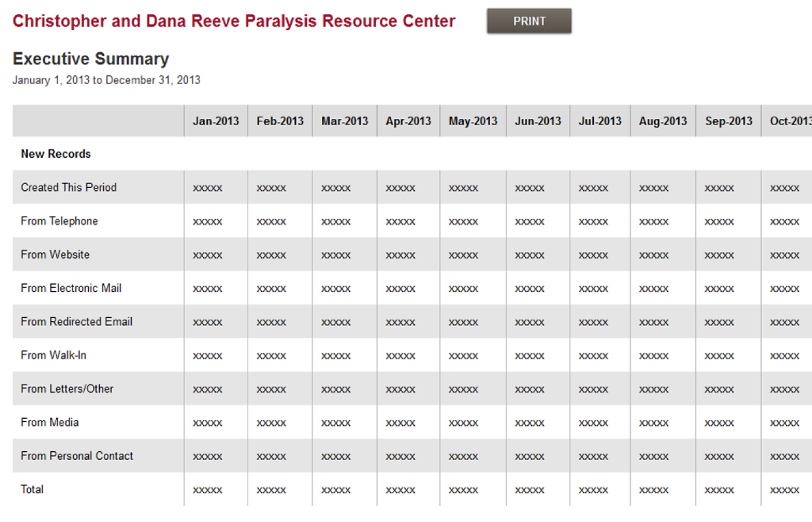Click the 'From Letters/Other' row label
The height and width of the screenshot is (522, 812).
pos(67,389)
